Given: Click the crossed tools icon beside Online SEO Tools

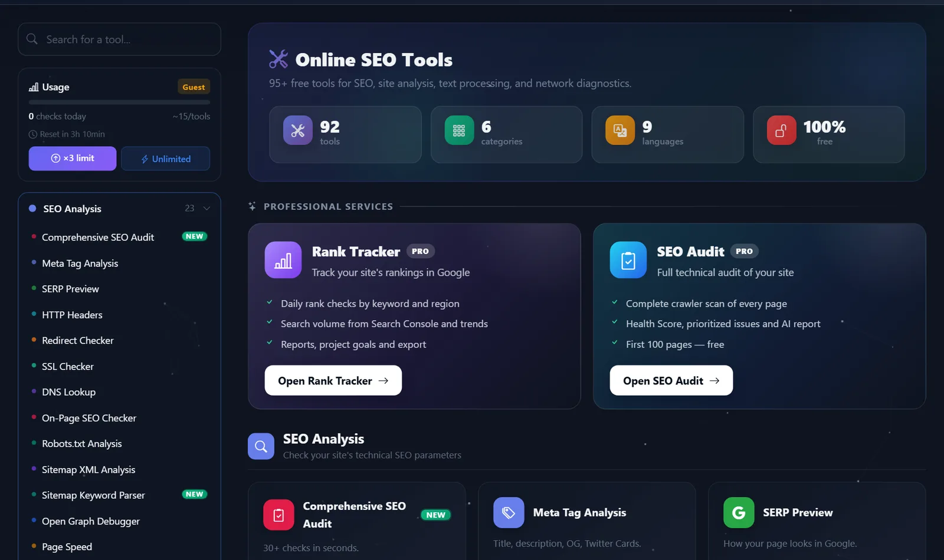Looking at the screenshot, I should [278, 59].
